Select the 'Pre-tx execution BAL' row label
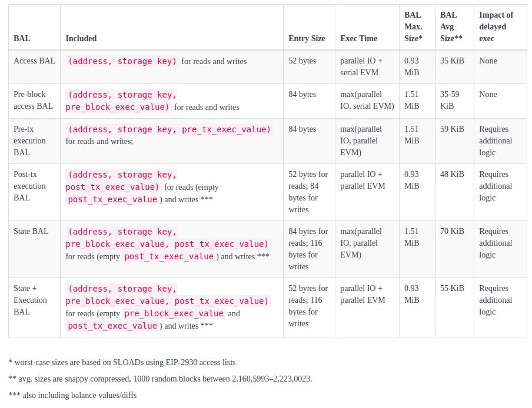 click(x=29, y=141)
